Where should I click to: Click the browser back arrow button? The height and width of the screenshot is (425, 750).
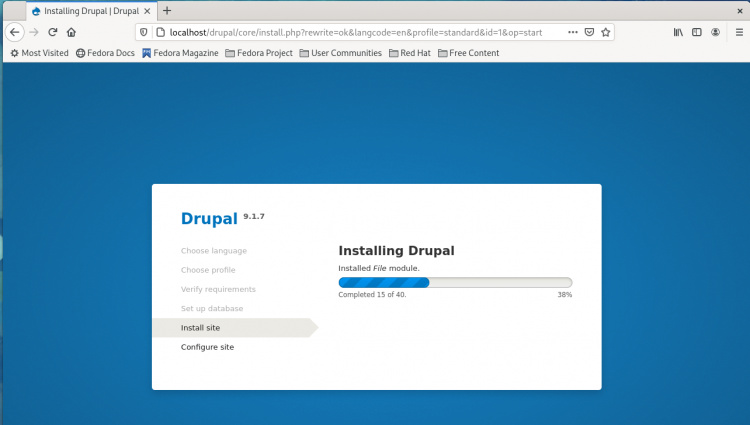point(15,32)
